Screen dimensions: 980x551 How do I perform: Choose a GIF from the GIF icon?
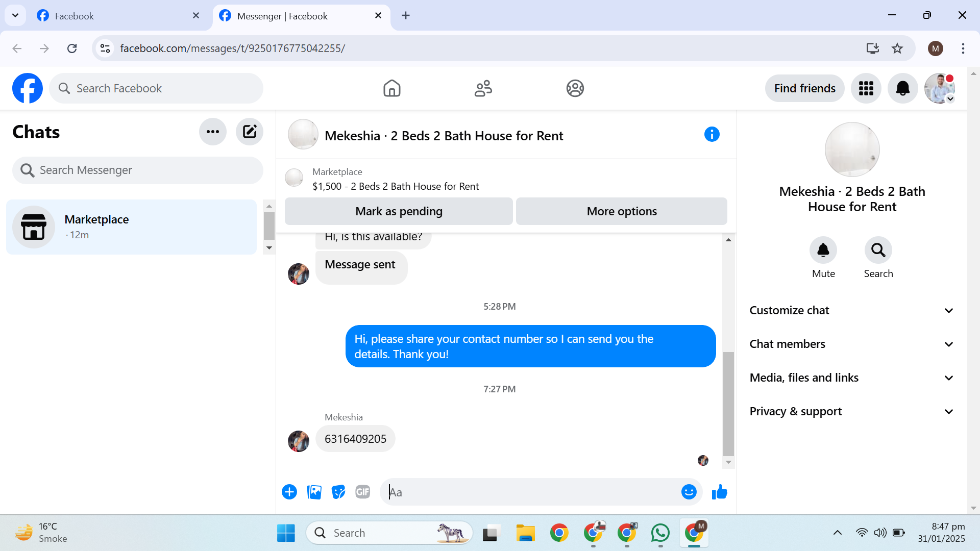coord(363,492)
